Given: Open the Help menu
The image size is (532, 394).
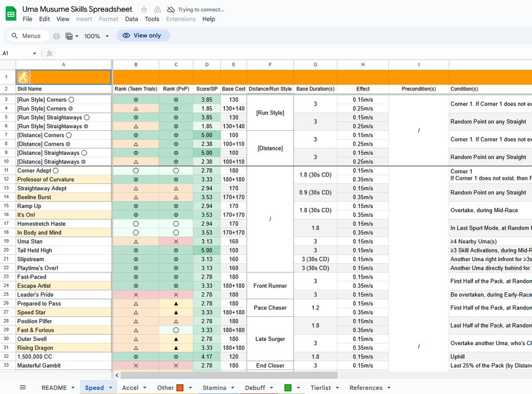Looking at the screenshot, I should (209, 19).
